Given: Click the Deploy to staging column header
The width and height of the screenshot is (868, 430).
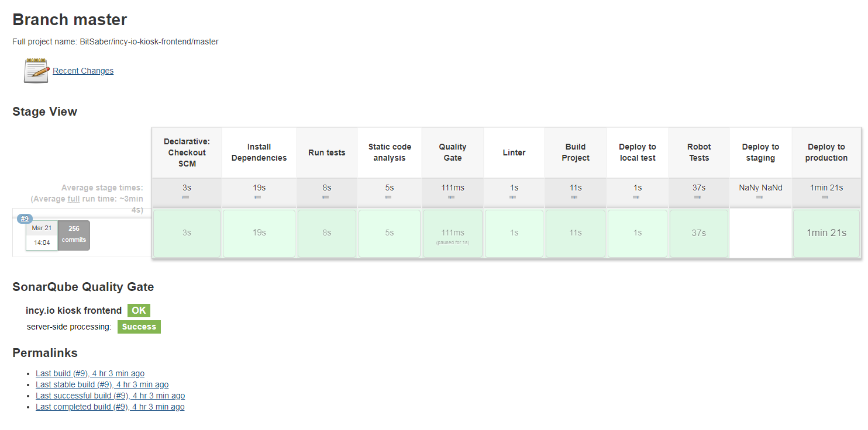Looking at the screenshot, I should (x=760, y=152).
